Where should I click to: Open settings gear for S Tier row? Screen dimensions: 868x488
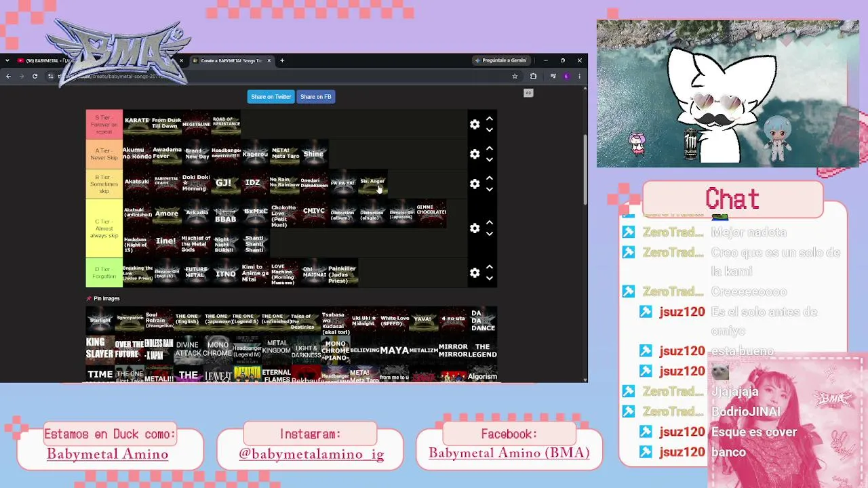coord(475,124)
